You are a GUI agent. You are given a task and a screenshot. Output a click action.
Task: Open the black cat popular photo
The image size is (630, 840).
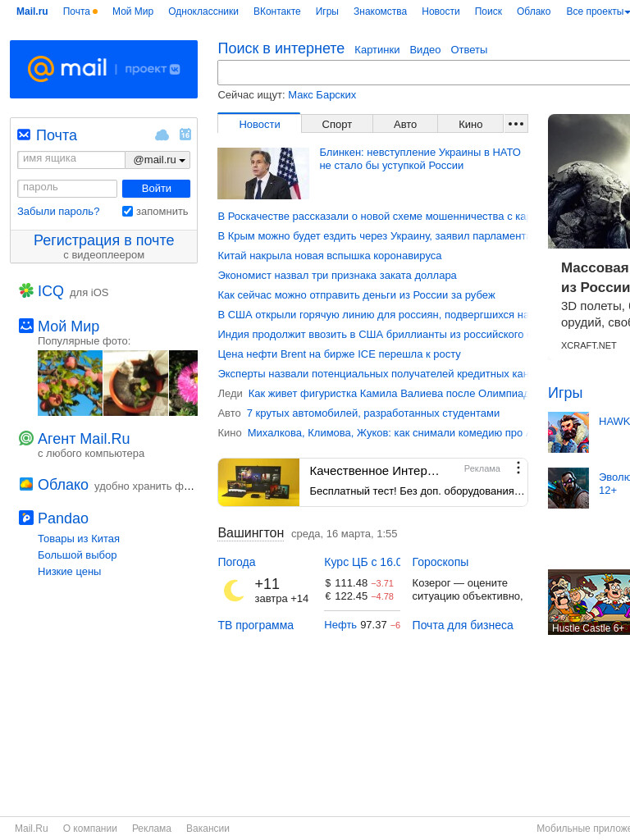click(x=135, y=383)
